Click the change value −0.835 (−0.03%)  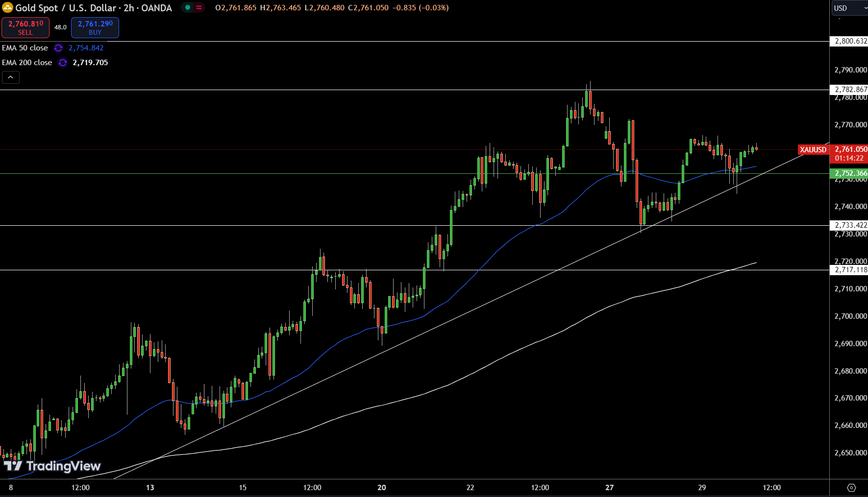click(421, 8)
